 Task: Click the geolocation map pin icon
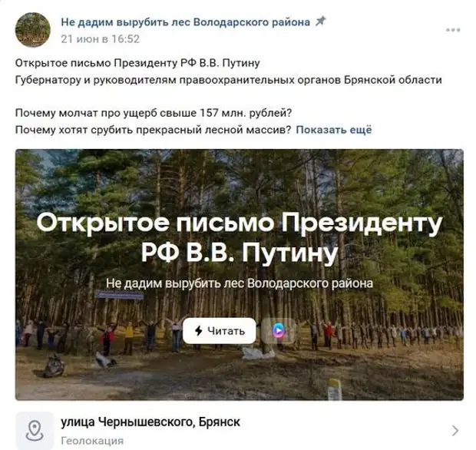tap(35, 430)
